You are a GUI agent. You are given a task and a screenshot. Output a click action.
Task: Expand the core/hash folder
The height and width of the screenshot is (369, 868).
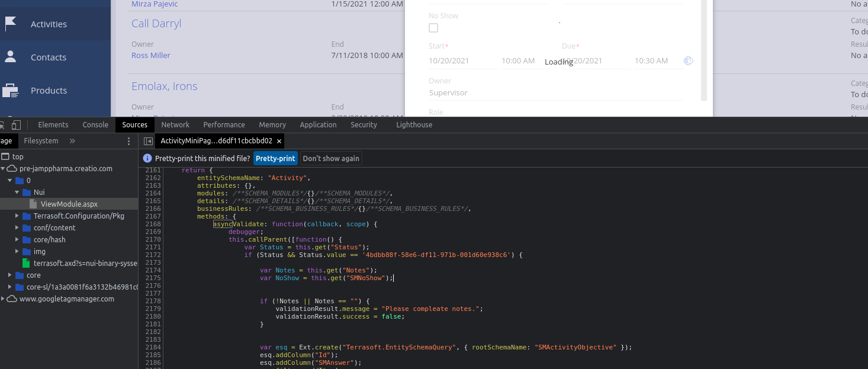pyautogui.click(x=17, y=239)
